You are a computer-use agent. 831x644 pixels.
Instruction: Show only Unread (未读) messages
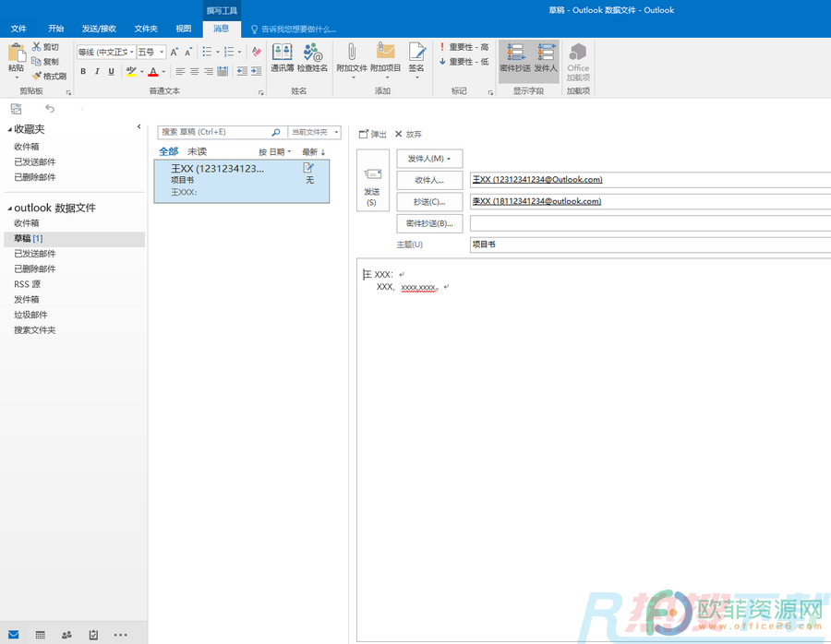tap(197, 151)
